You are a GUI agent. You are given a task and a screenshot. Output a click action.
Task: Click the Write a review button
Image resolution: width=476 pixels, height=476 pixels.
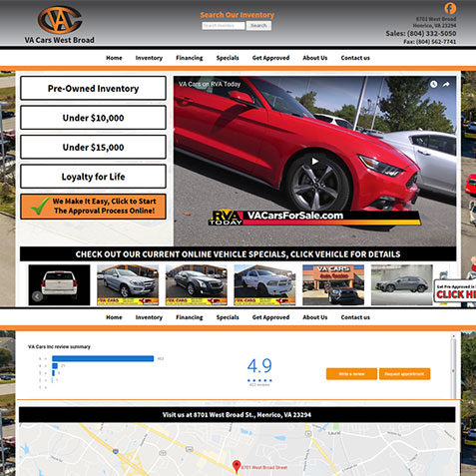[x=351, y=374]
